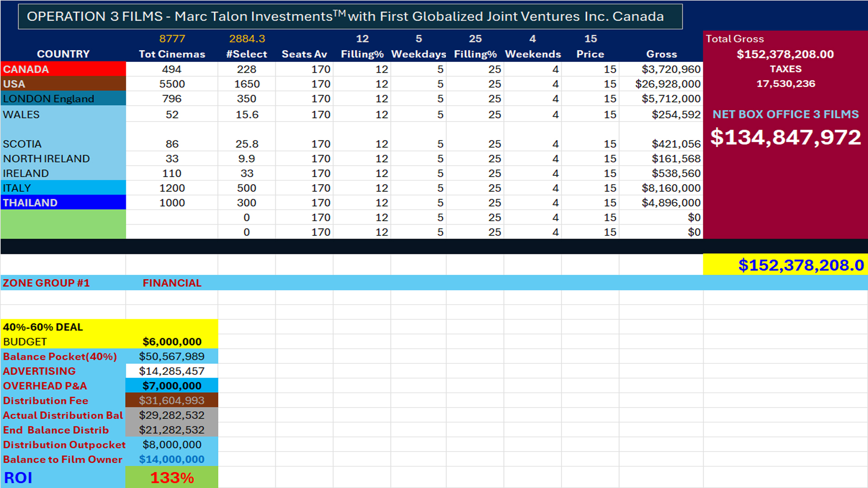Select the Weekends column header
This screenshot has width=868, height=488.
pos(533,54)
